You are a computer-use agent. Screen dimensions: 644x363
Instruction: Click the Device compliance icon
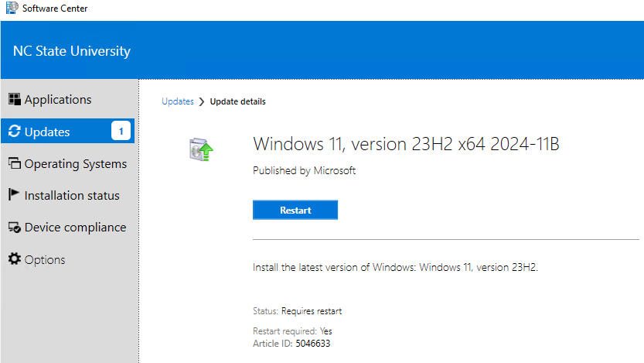(14, 228)
